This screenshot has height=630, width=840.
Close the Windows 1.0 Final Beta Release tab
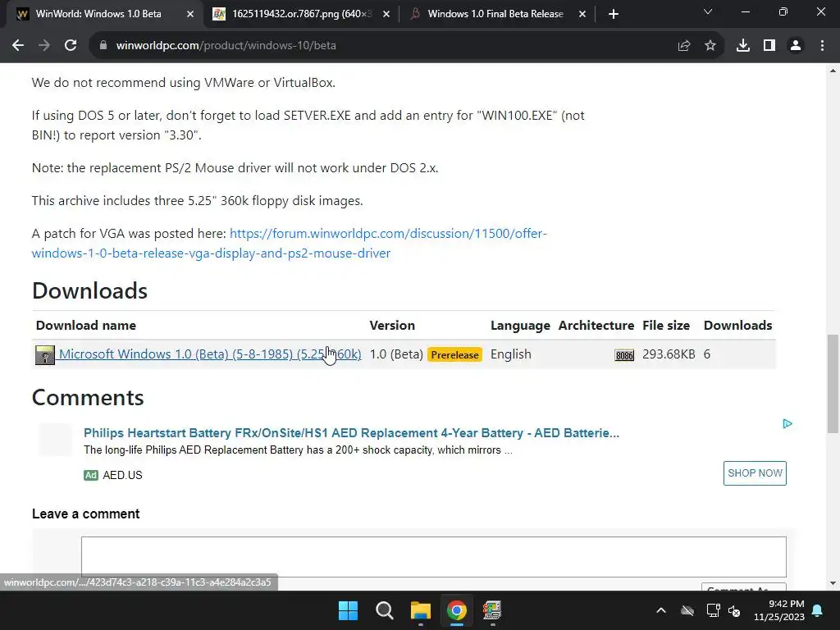click(582, 14)
